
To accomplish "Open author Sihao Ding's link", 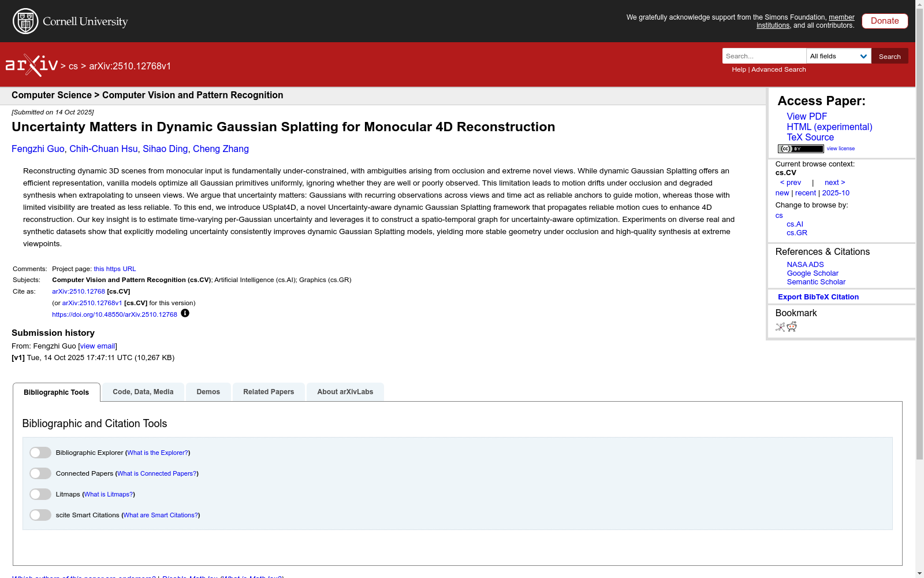I will (x=165, y=149).
